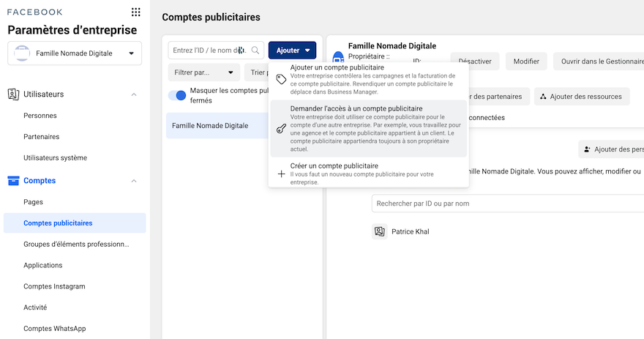The height and width of the screenshot is (339, 644).
Task: Open Activité in the sidebar
Action: coord(35,307)
